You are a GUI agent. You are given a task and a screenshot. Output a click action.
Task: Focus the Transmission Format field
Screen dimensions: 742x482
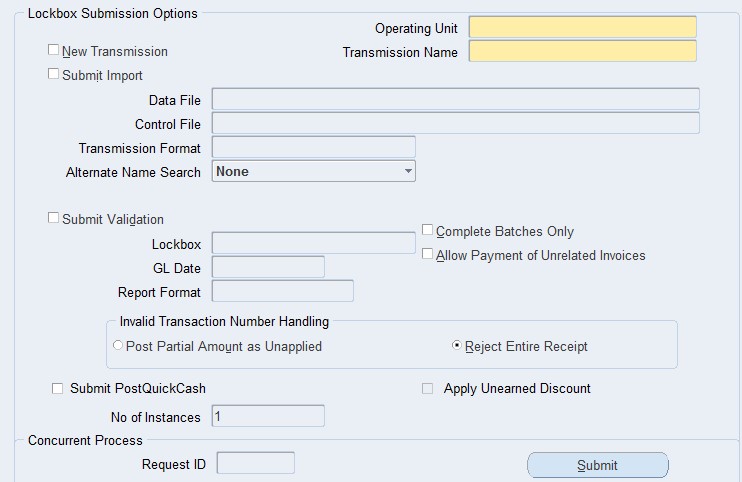click(x=313, y=147)
